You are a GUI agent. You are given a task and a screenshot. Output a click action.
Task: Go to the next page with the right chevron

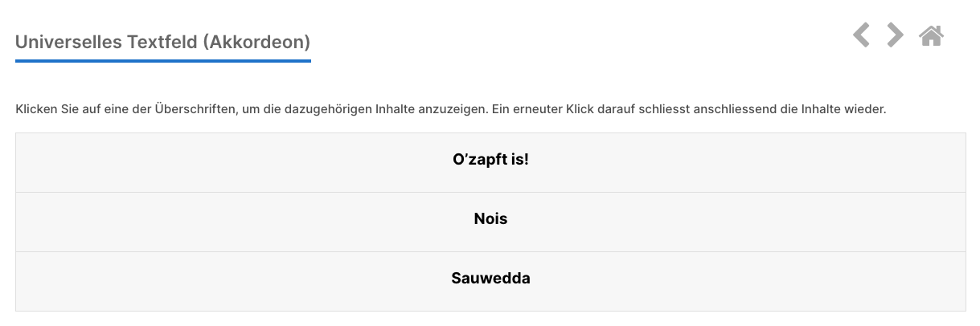click(x=895, y=35)
